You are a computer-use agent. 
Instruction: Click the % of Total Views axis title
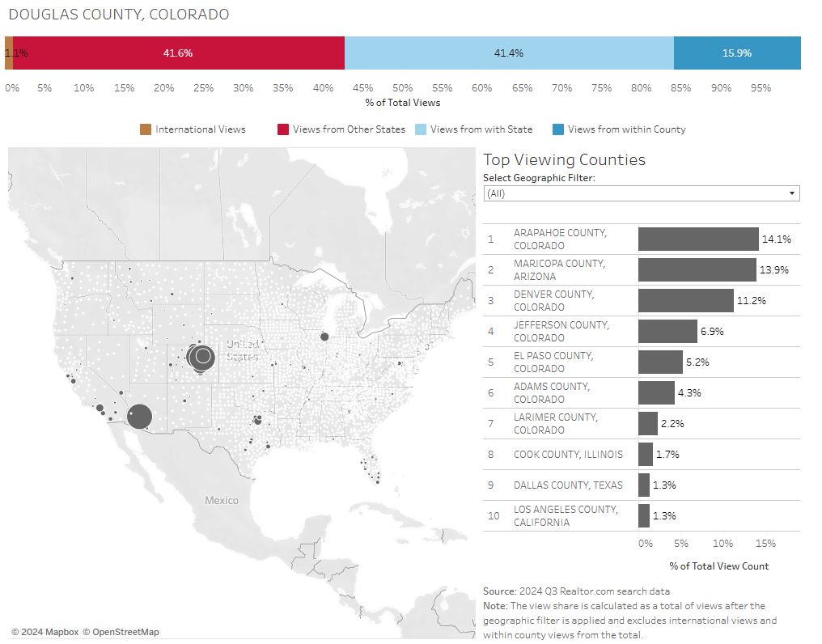403,103
